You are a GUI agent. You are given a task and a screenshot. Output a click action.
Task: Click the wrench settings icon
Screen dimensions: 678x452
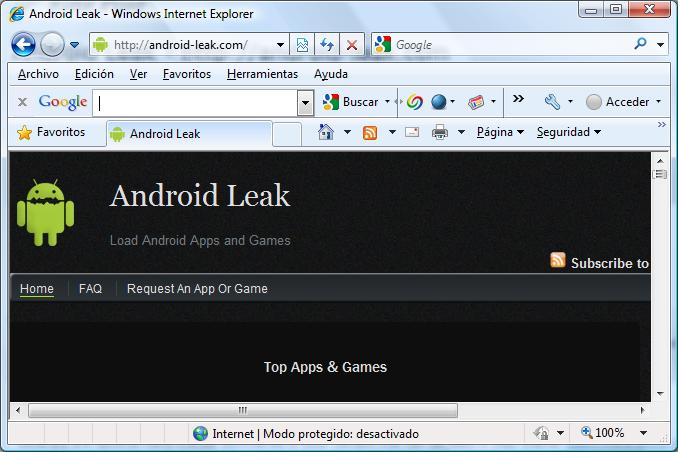point(552,102)
